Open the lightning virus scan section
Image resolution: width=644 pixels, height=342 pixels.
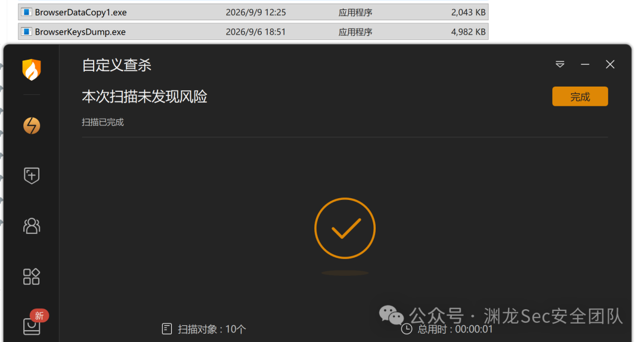(32, 126)
